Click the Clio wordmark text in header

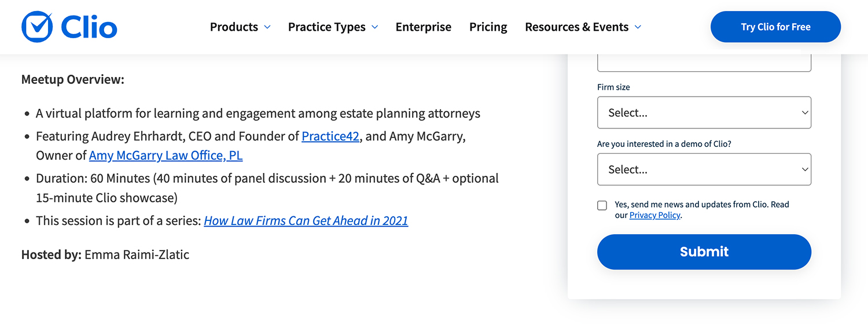[89, 27]
